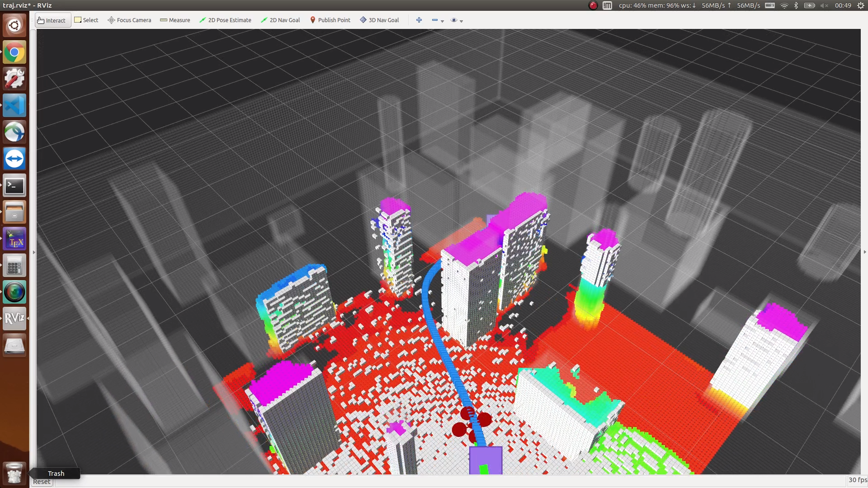Choose the Measure tool
Viewport: 868px width, 488px height.
click(175, 20)
